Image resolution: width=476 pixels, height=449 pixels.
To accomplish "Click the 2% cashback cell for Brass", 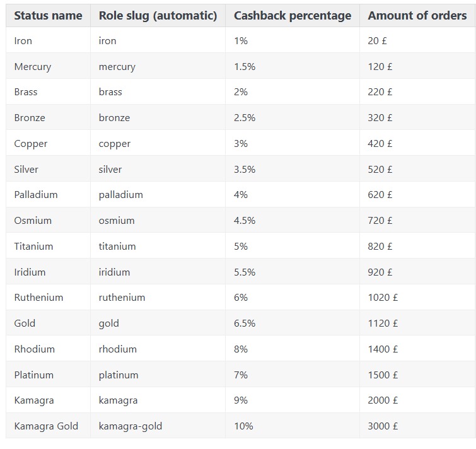I will [x=241, y=92].
